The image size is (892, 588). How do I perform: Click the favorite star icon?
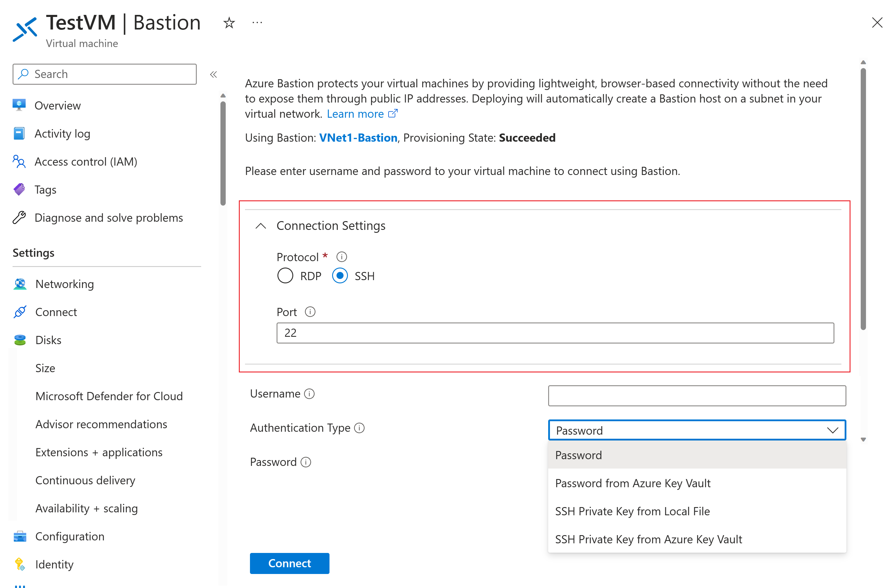(229, 23)
